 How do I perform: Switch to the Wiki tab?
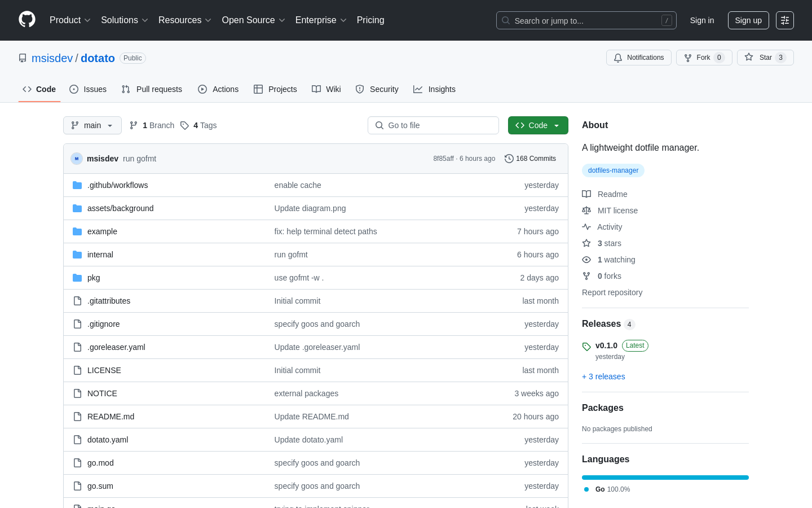click(x=326, y=89)
